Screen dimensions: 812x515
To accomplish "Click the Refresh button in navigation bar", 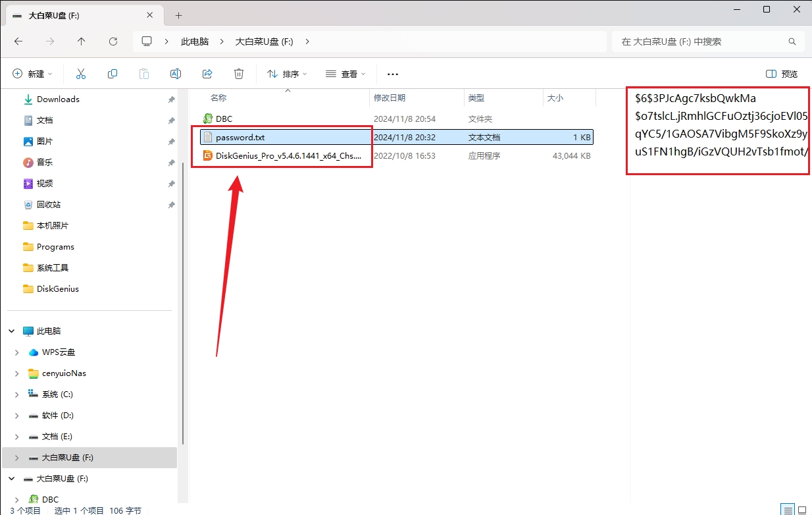I will (x=113, y=41).
